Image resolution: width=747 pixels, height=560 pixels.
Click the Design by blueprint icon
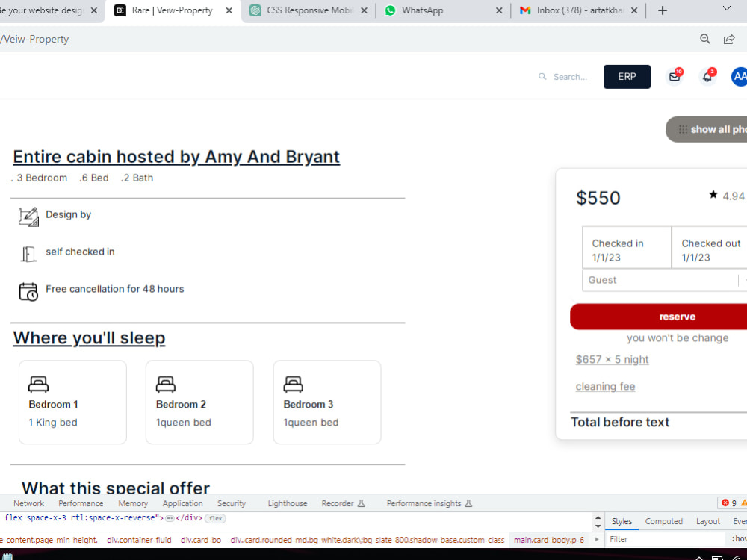point(28,217)
